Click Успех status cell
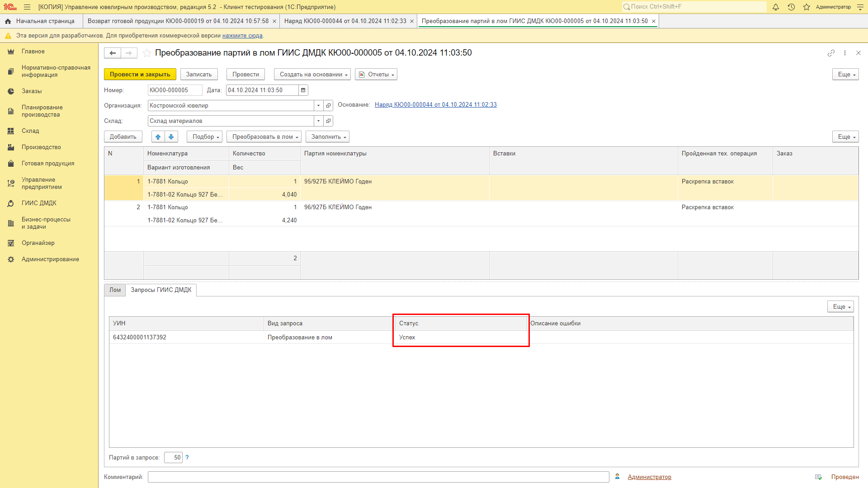Image resolution: width=868 pixels, height=488 pixels. pos(461,338)
